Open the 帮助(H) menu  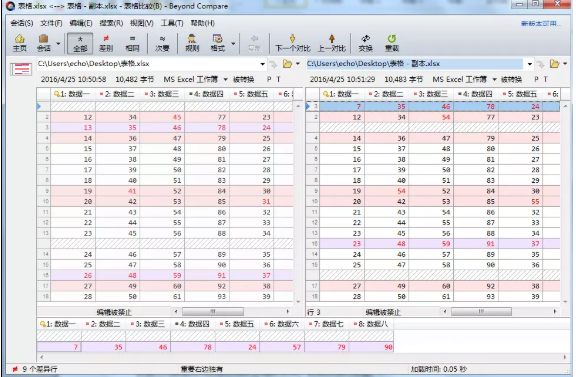[x=202, y=23]
